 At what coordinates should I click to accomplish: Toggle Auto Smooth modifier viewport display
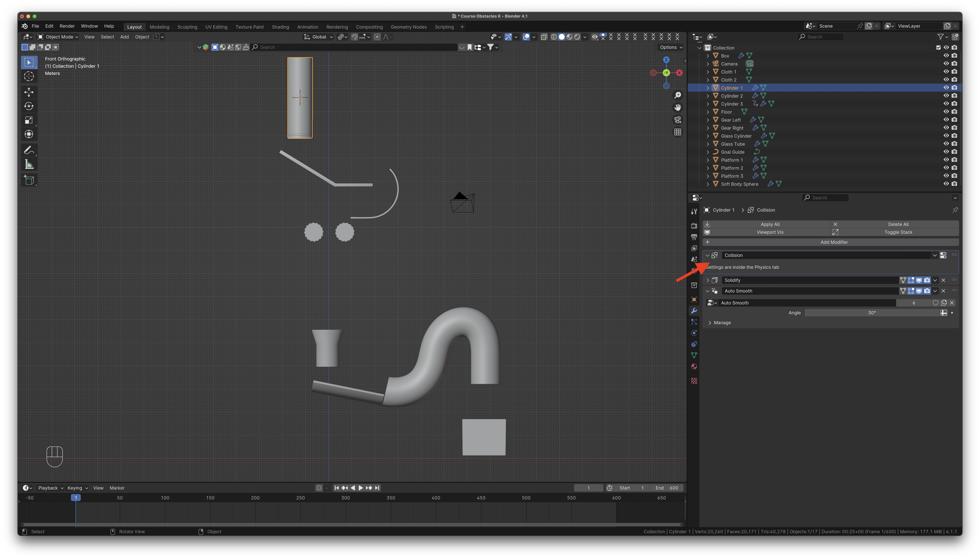[919, 291]
